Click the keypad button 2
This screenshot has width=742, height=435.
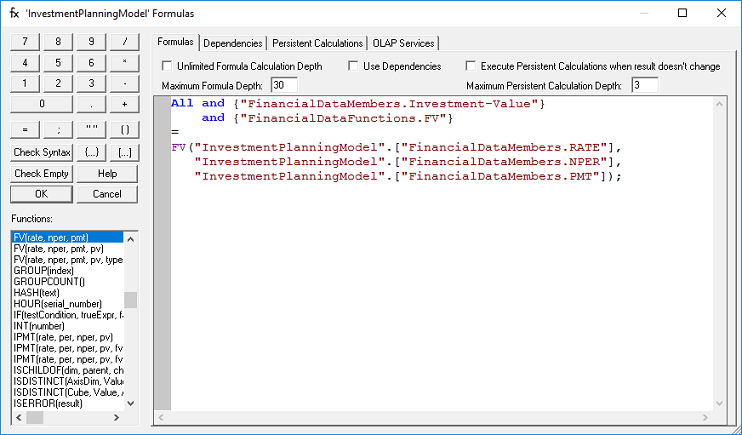(x=58, y=83)
